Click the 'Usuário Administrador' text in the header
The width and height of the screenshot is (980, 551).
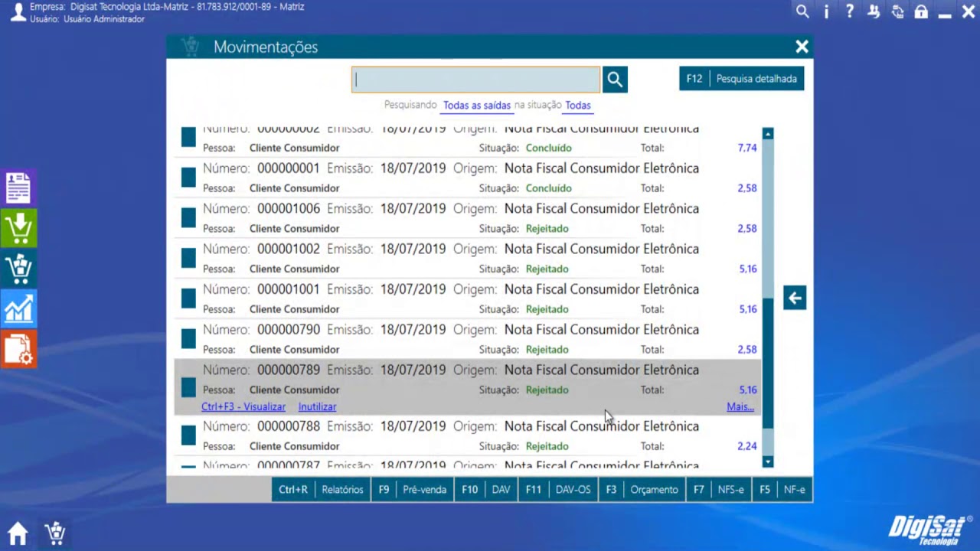(104, 19)
